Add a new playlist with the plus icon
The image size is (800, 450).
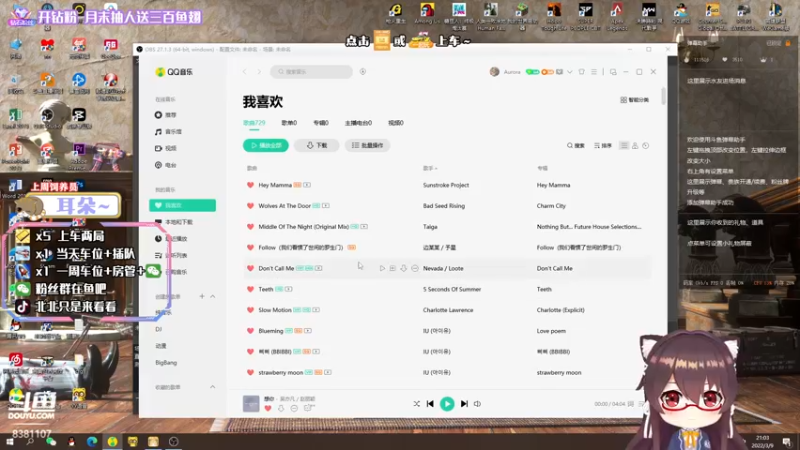(202, 296)
